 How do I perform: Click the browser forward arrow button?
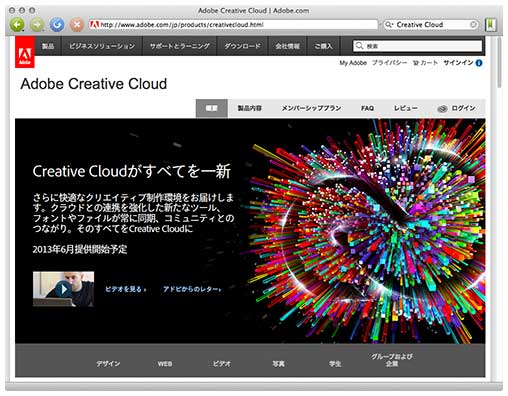37,25
